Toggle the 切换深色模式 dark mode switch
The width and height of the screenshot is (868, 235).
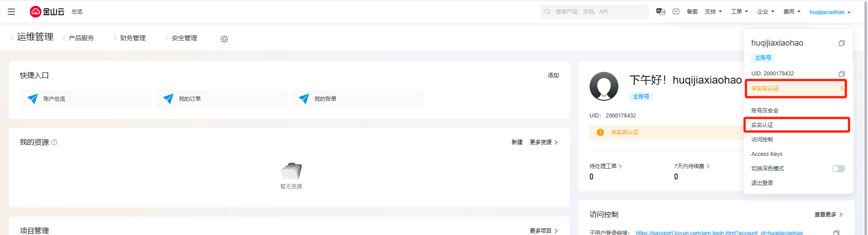(x=838, y=169)
